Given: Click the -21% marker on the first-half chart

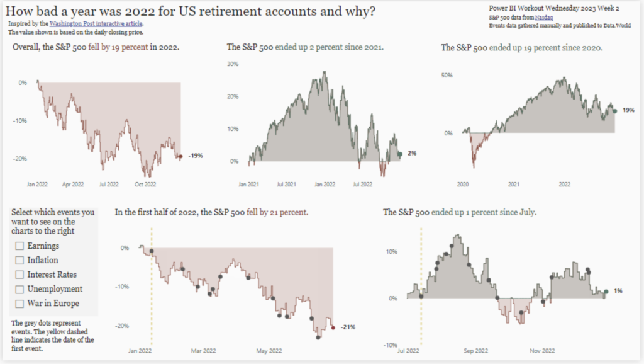Looking at the screenshot, I should click(334, 327).
